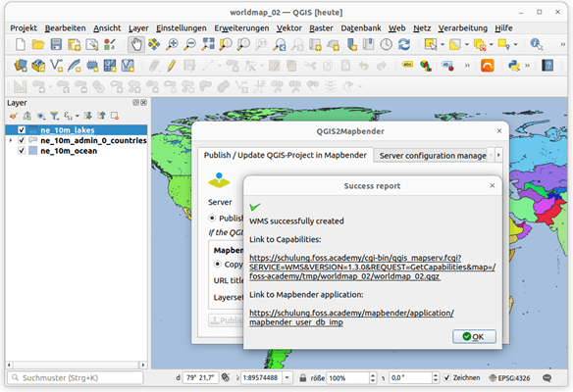The image size is (573, 392).
Task: Open the Mapbender application link
Action: pyautogui.click(x=351, y=318)
